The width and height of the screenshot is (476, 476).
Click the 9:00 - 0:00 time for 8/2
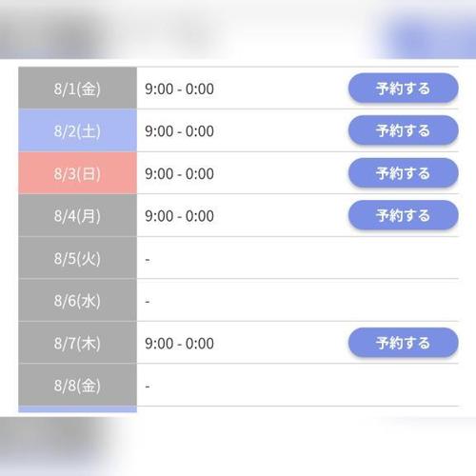(x=179, y=131)
